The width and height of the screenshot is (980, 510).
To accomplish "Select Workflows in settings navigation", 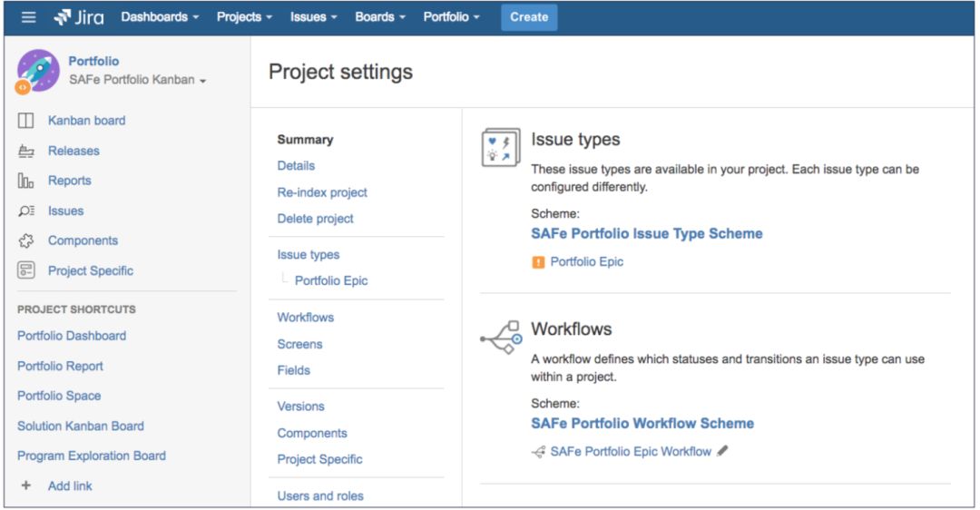I will 306,318.
